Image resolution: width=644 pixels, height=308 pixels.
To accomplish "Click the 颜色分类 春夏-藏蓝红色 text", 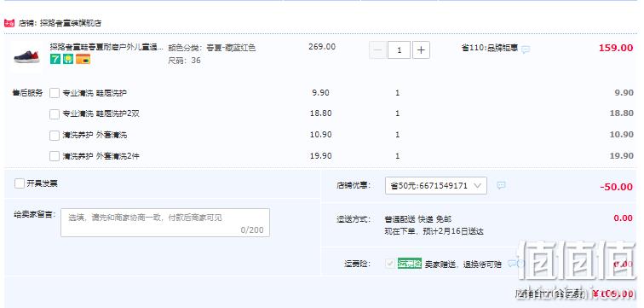I will [211, 48].
